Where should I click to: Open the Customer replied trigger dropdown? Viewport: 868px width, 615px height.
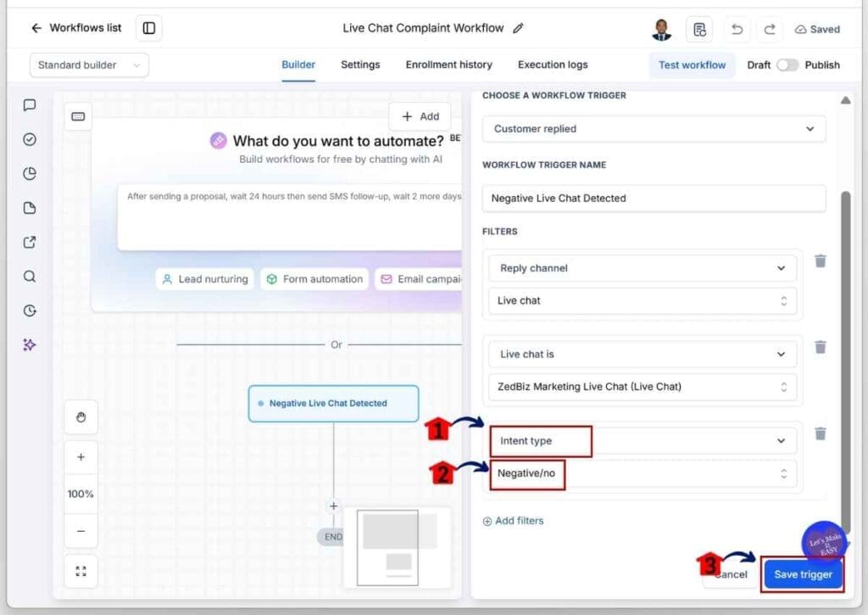(x=654, y=129)
